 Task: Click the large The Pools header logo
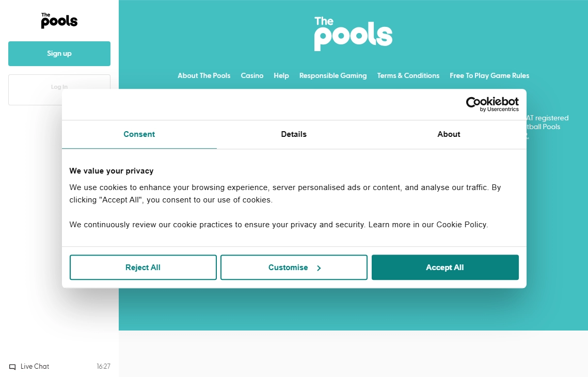[353, 34]
